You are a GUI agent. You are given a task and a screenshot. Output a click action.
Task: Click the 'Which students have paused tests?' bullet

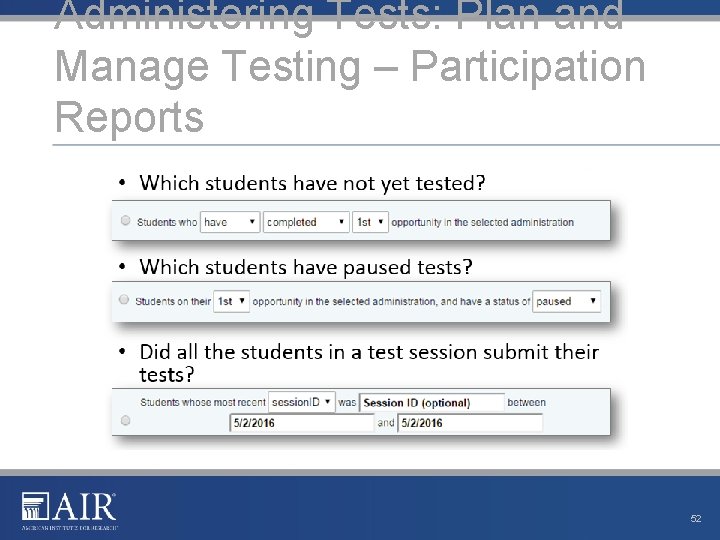pyautogui.click(x=305, y=267)
